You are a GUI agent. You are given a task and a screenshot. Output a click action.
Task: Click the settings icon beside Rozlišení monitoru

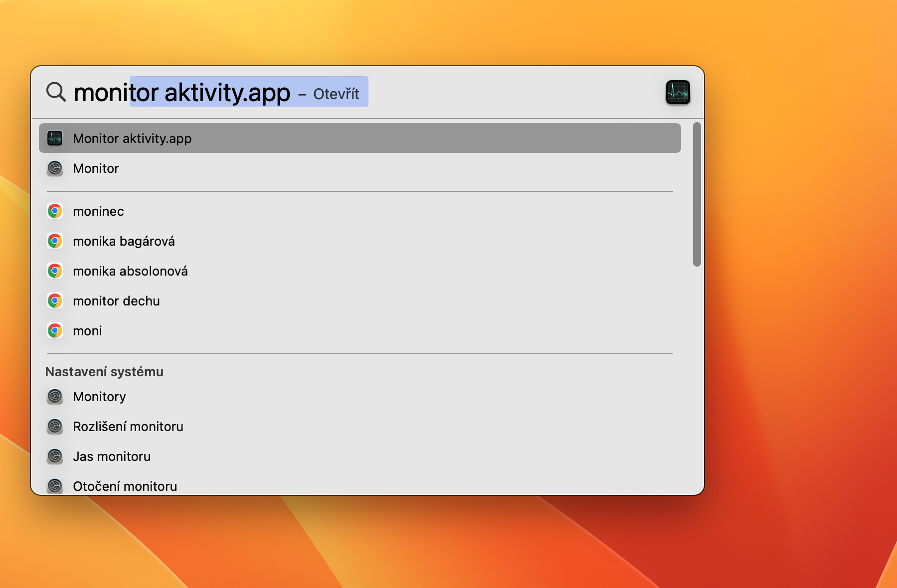tap(55, 427)
